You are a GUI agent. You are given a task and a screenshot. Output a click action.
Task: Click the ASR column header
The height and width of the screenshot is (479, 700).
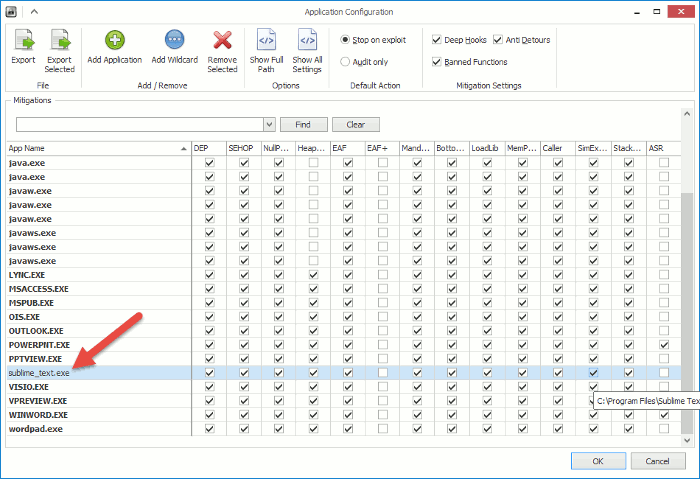click(x=664, y=148)
